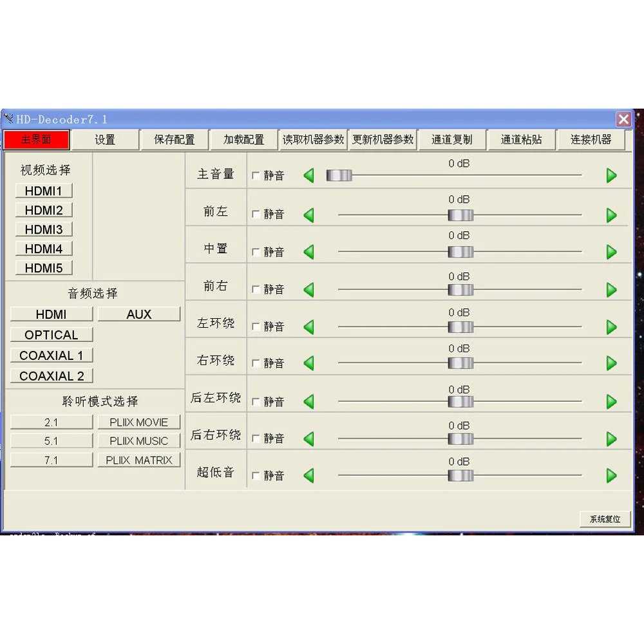Viewport: 644px width, 644px height.
Task: Select 2.1 listening mode
Action: click(52, 422)
